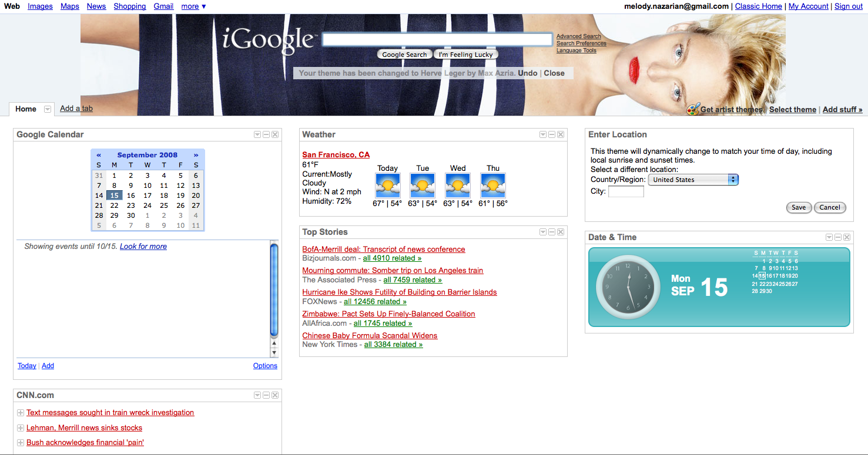Open Shopping in top navigation
The width and height of the screenshot is (868, 455).
point(130,6)
